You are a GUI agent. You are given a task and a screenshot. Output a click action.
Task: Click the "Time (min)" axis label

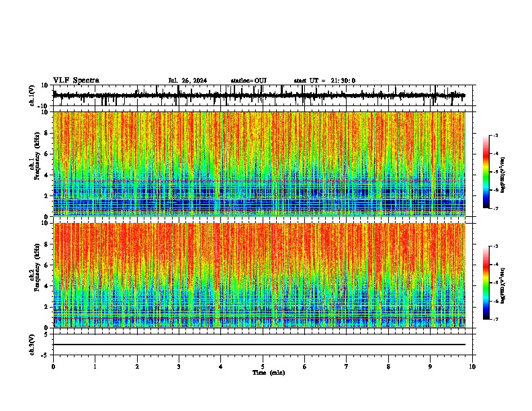[x=269, y=373]
